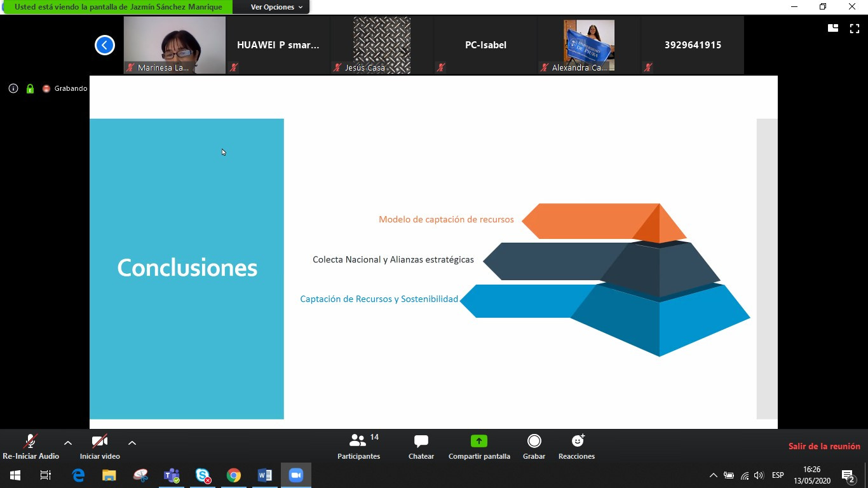Enter full screen mode
Screen dimensions: 868x488
[x=854, y=28]
